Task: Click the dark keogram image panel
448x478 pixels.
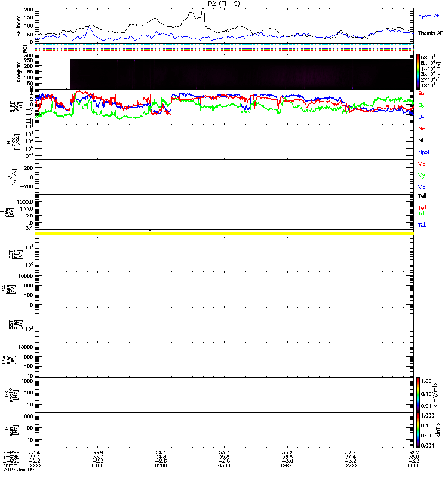Action: click(242, 74)
